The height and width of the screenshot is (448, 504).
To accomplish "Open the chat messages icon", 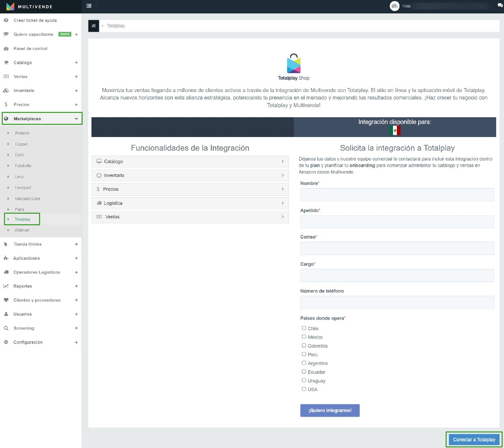I will coord(500,6).
